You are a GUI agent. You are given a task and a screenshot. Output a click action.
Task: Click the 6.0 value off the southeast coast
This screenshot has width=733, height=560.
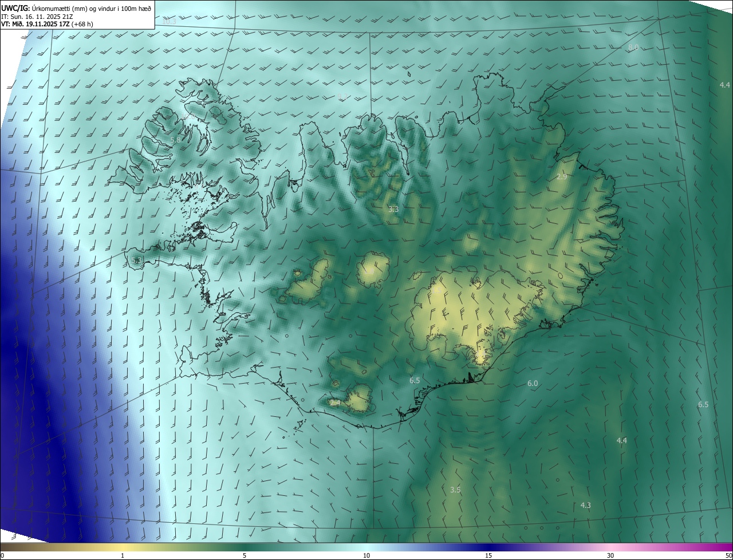[x=533, y=383]
